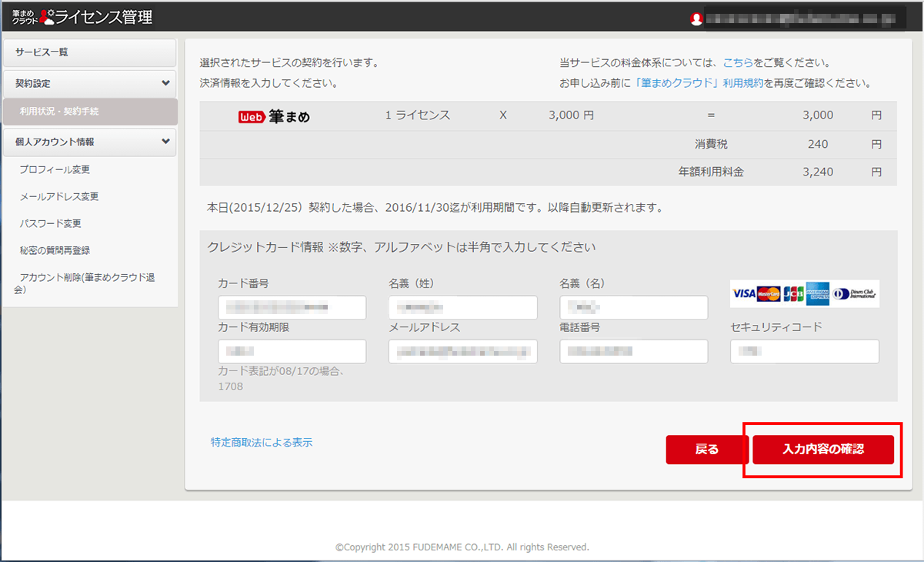Click the 消費税 label
Screen dimensions: 924x562
coord(712,144)
